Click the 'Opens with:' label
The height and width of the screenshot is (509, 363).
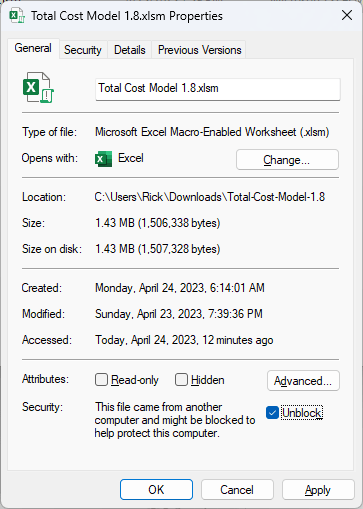(50, 158)
